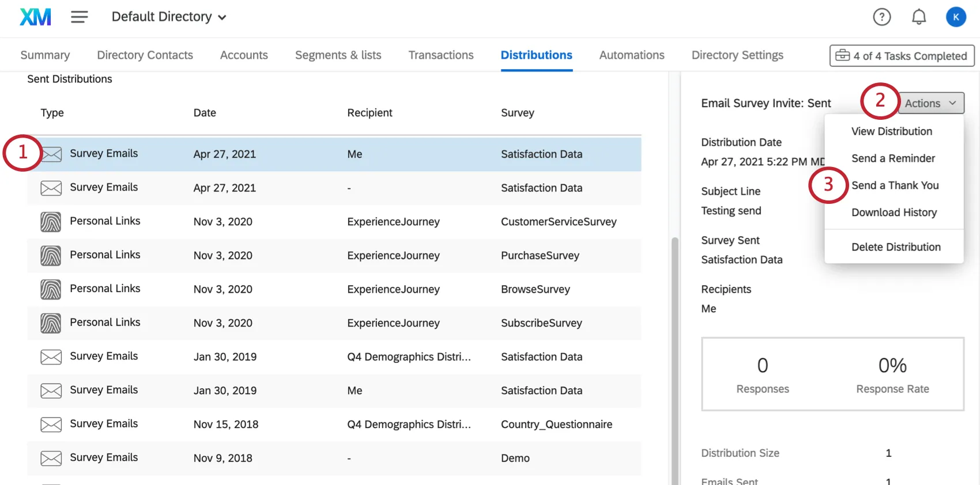Click envelope icon for Country_Questionnaire distribution
The height and width of the screenshot is (485, 980).
(51, 425)
